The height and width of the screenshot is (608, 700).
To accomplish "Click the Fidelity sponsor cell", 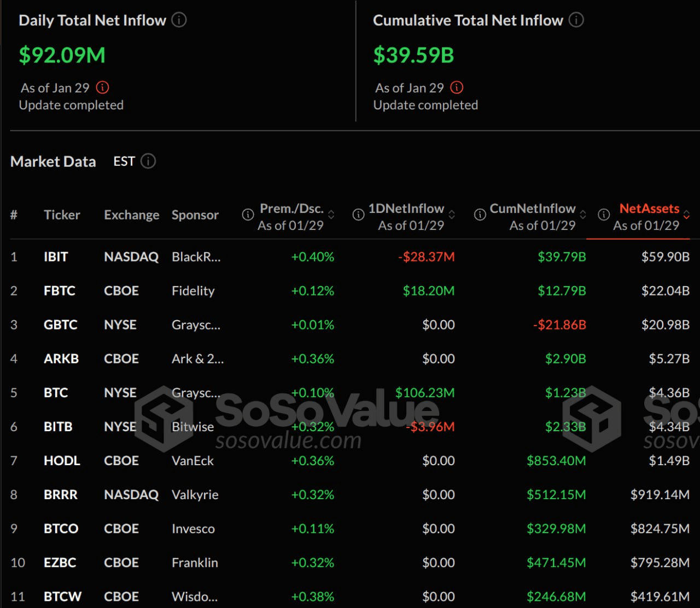I will (193, 291).
